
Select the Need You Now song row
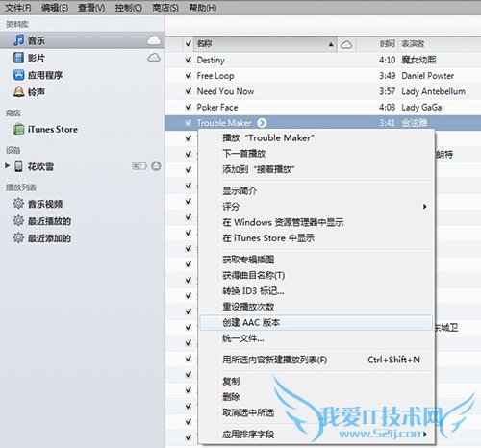tap(323, 91)
